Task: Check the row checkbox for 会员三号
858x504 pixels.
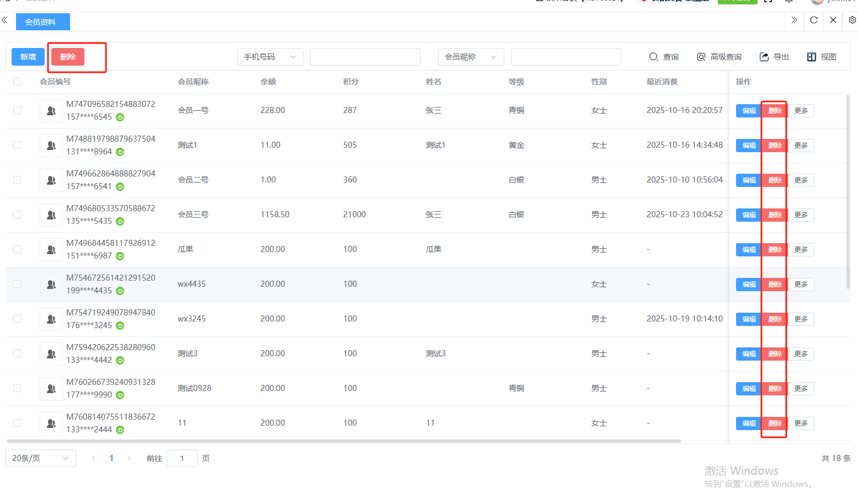Action: 17,215
